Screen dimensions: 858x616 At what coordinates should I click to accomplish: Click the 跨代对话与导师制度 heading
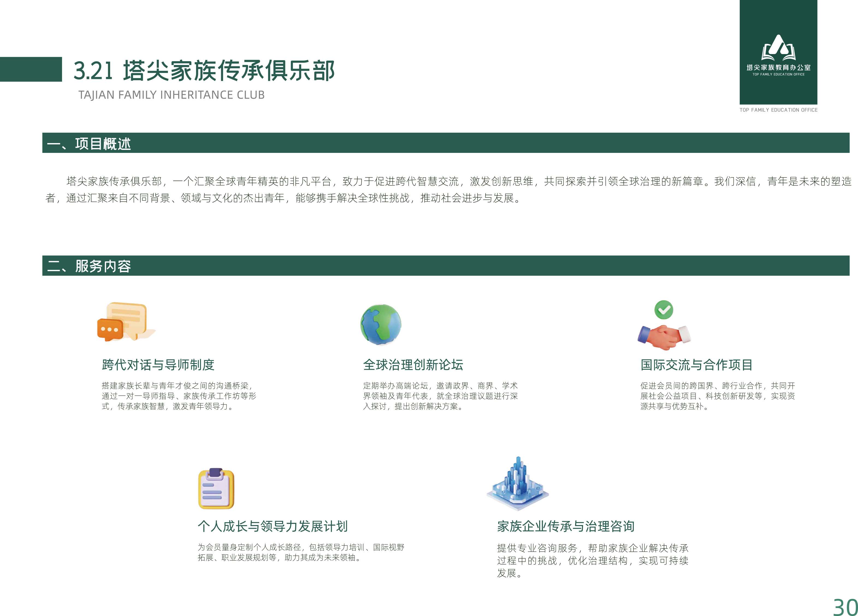(158, 365)
